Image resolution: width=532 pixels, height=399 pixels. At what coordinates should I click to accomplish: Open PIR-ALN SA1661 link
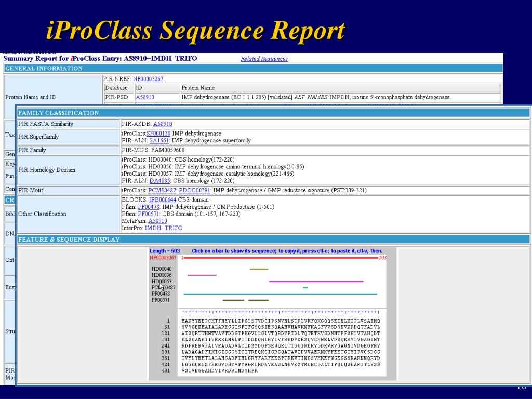point(159,140)
